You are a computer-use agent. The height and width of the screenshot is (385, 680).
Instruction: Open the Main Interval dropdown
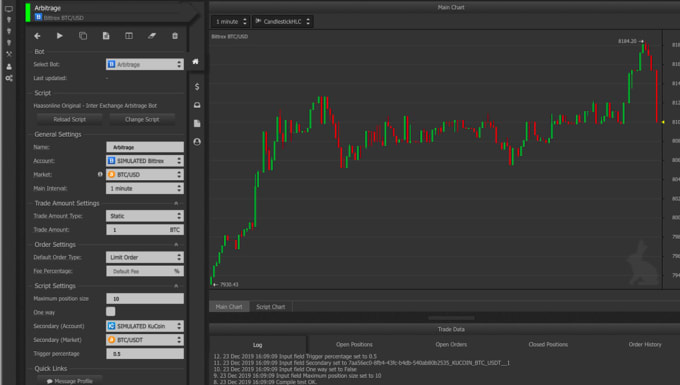145,189
